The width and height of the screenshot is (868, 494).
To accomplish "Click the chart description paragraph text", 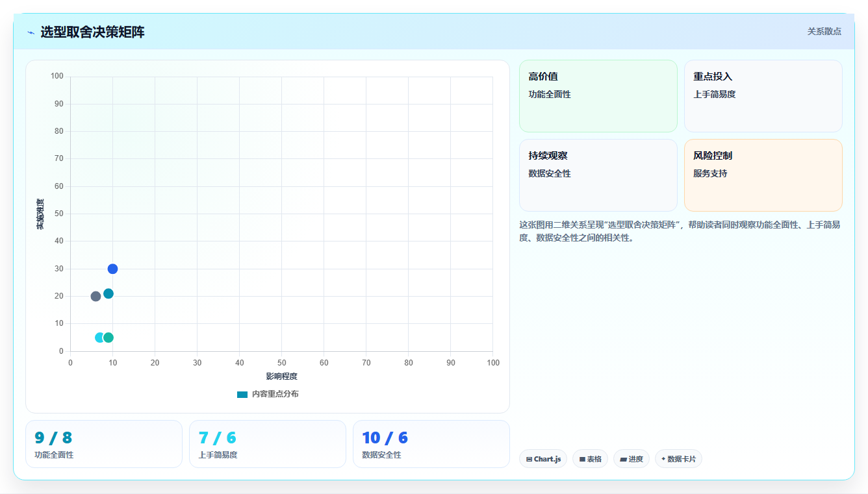I will pos(680,231).
